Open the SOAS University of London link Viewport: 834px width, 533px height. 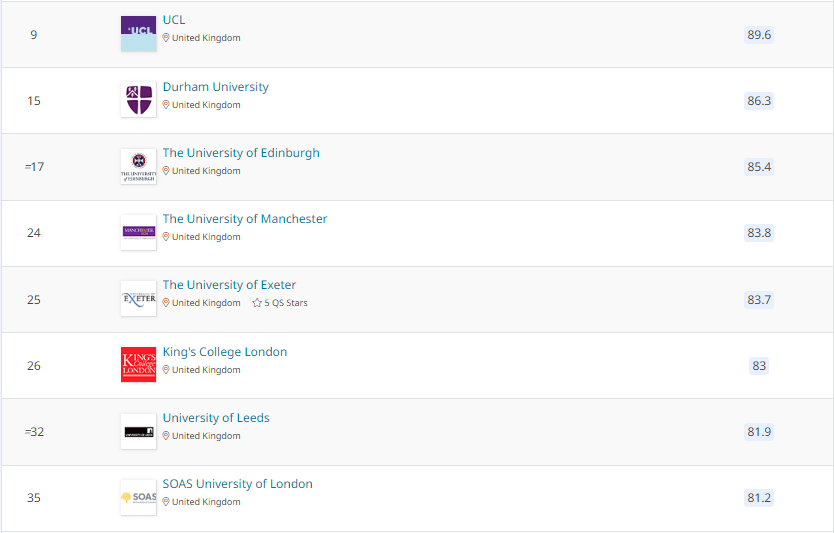click(238, 484)
